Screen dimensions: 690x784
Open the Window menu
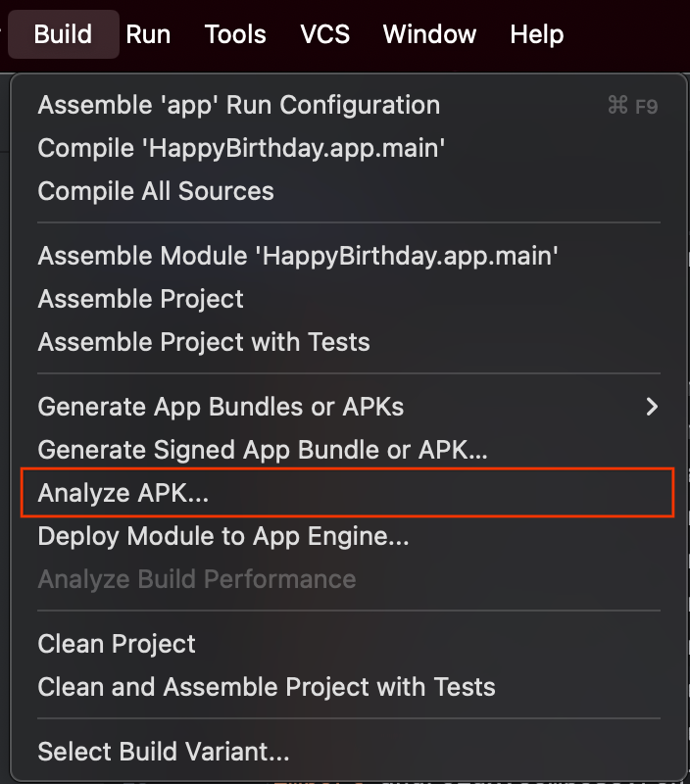(x=428, y=34)
